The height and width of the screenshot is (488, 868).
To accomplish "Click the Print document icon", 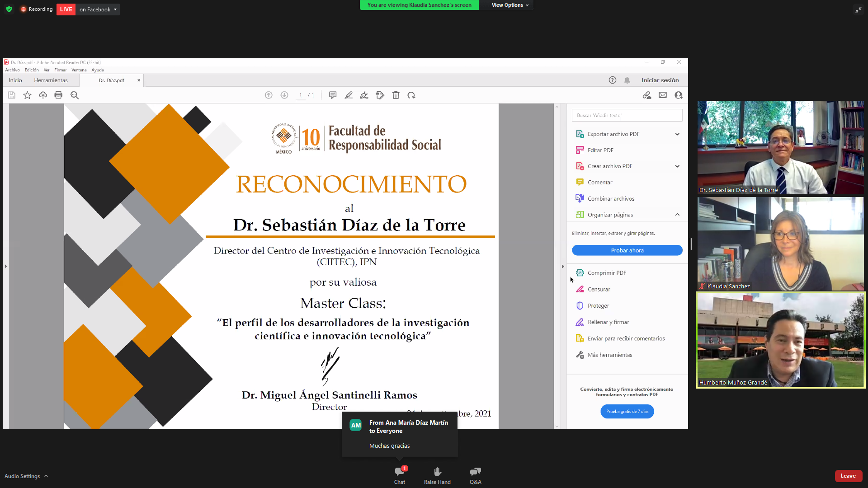I will 58,95.
